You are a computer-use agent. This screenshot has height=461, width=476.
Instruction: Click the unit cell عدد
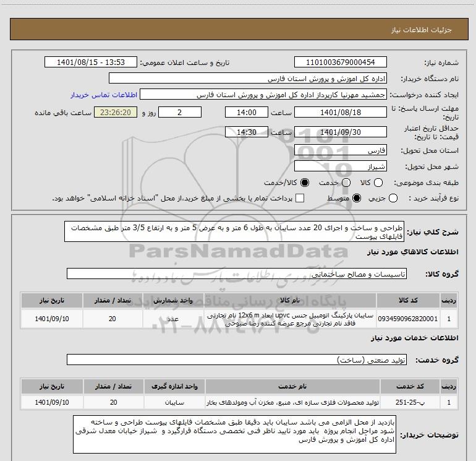(172, 319)
